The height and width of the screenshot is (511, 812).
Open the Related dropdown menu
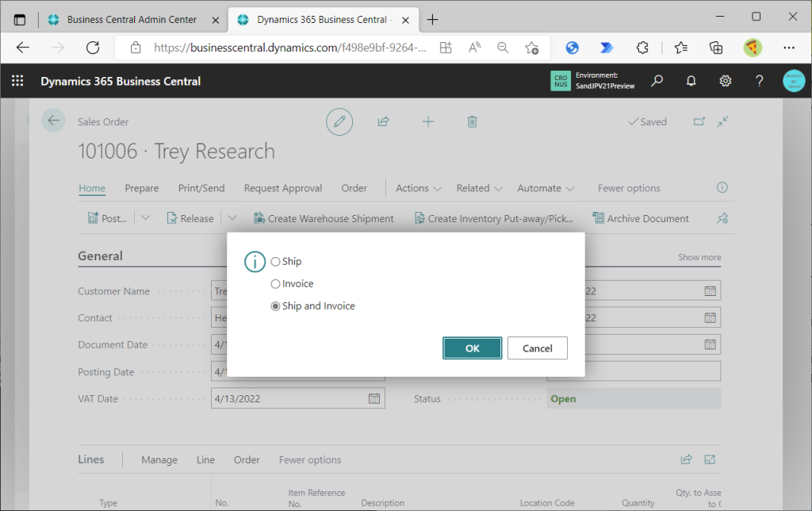479,188
